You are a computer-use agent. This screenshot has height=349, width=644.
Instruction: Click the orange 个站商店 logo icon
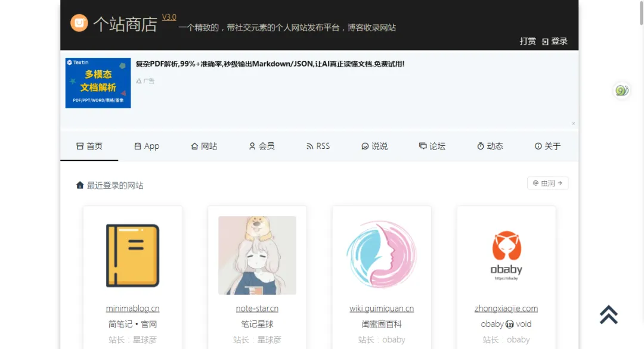coord(79,23)
